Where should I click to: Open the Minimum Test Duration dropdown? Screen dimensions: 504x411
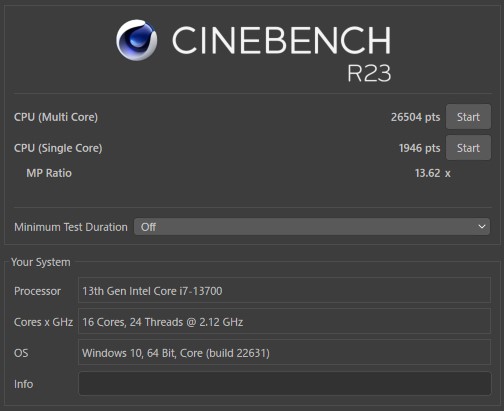[x=312, y=227]
